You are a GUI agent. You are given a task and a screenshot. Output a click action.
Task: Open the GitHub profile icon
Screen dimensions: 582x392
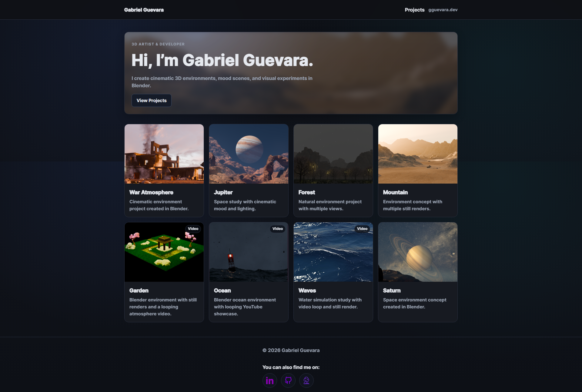288,380
